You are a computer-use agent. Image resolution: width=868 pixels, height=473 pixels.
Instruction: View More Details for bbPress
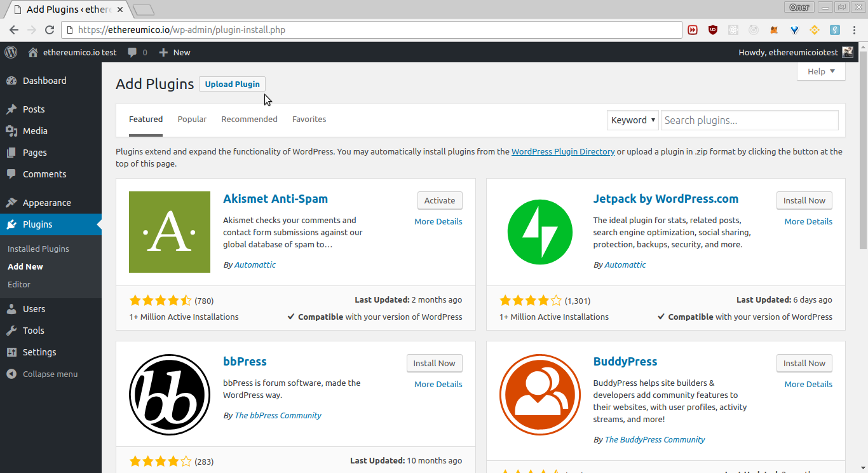(x=438, y=384)
